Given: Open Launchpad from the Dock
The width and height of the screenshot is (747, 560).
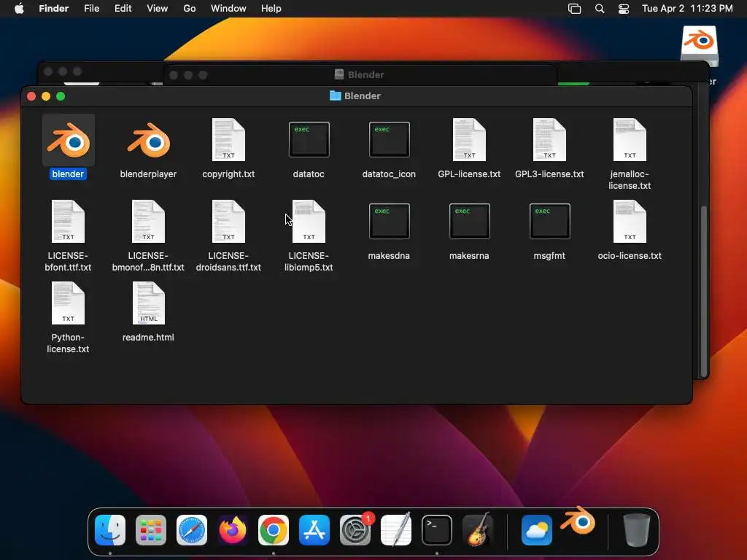Looking at the screenshot, I should coord(151,529).
